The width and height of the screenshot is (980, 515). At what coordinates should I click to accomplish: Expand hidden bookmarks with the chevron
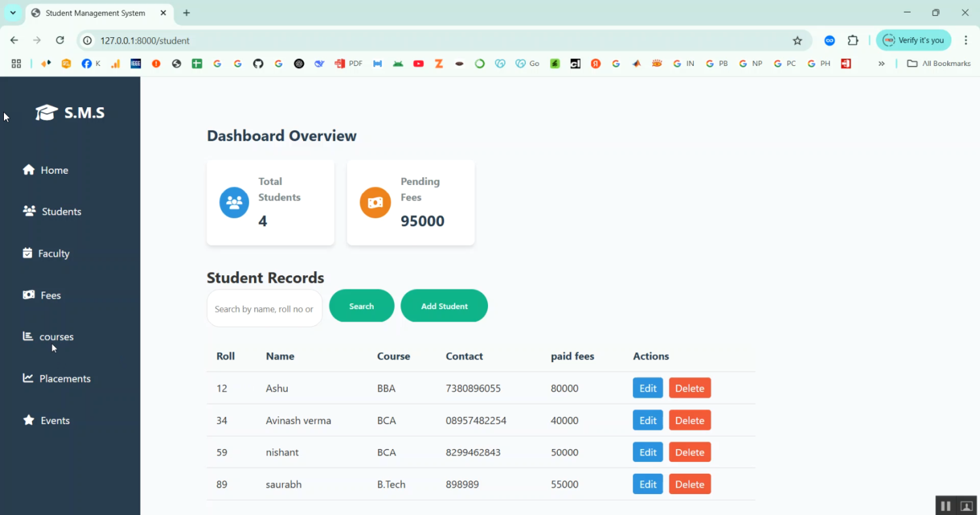882,63
